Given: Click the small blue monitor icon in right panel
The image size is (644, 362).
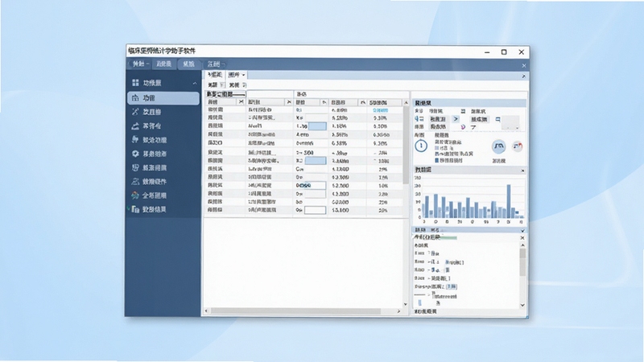Looking at the screenshot, I should point(497,119).
